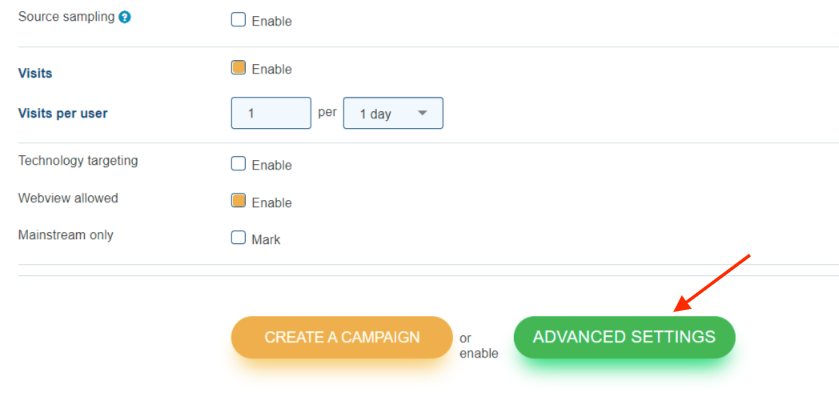Click 'Enable' text in Technology targeting row
The image size is (839, 404).
pyautogui.click(x=272, y=166)
